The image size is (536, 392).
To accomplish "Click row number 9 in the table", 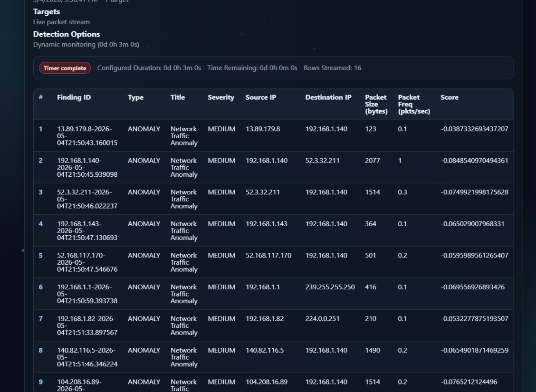I will click(41, 382).
